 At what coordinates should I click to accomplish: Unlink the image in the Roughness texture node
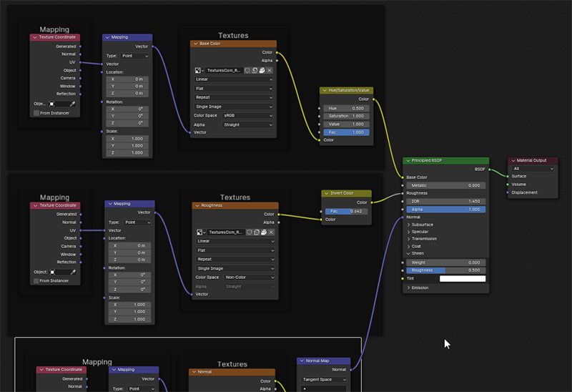(x=271, y=232)
